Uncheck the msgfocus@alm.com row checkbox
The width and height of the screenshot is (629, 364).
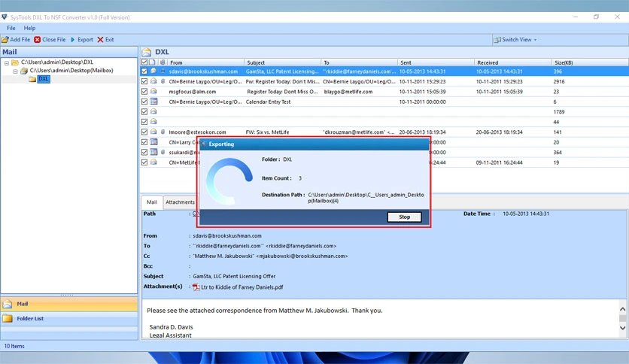tap(144, 92)
